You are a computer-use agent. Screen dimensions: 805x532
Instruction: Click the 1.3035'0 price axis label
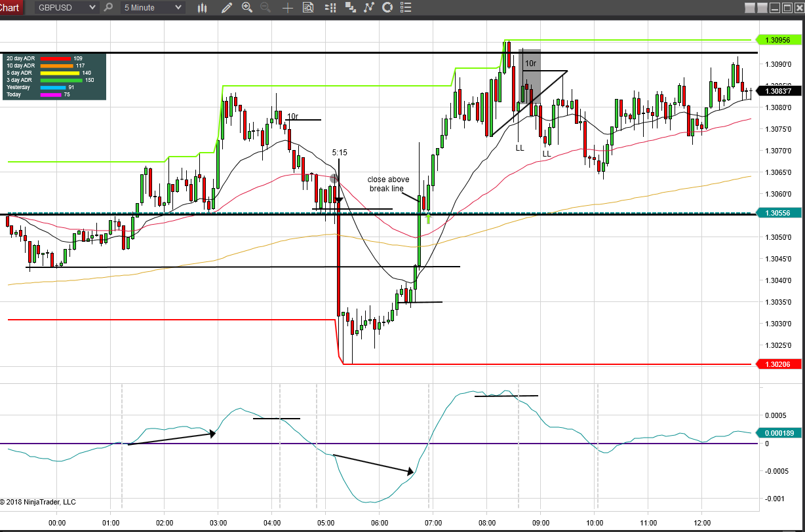(x=777, y=302)
